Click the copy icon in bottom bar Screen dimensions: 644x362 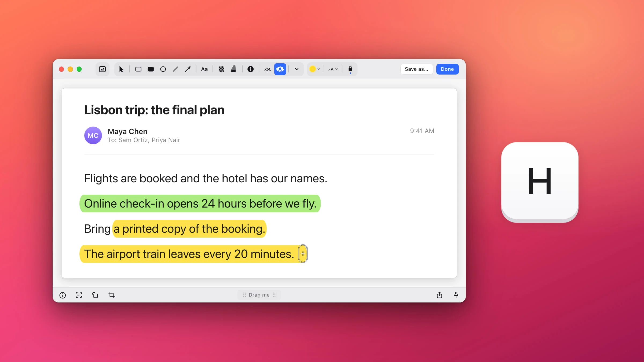pos(95,295)
